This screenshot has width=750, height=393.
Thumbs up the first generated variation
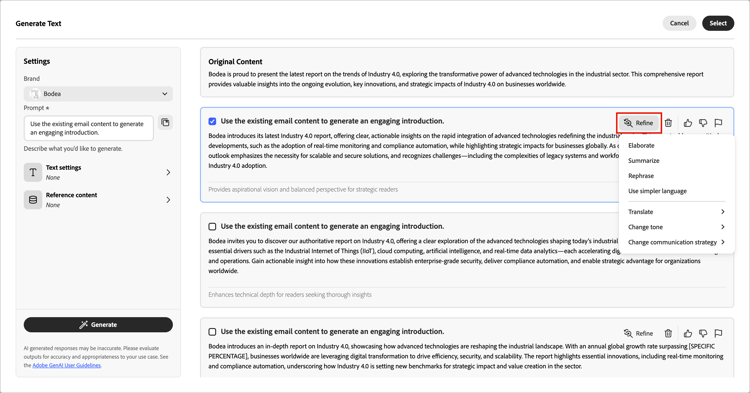click(x=688, y=123)
